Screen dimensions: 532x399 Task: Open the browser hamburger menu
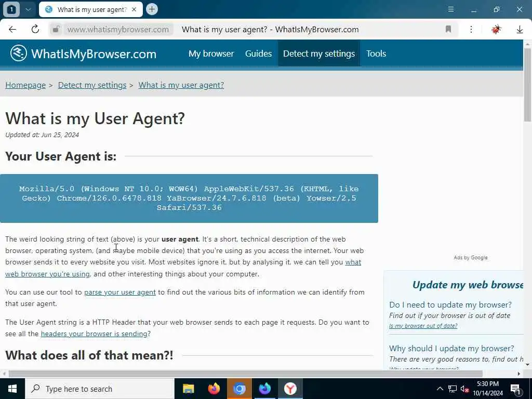click(x=450, y=9)
